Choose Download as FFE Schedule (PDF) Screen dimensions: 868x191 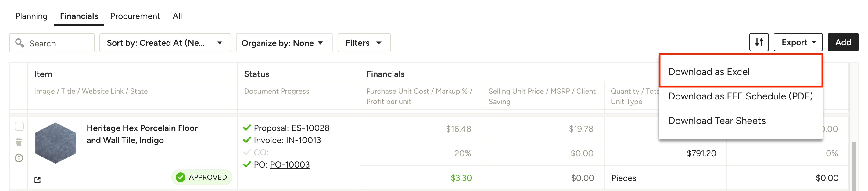tap(740, 96)
